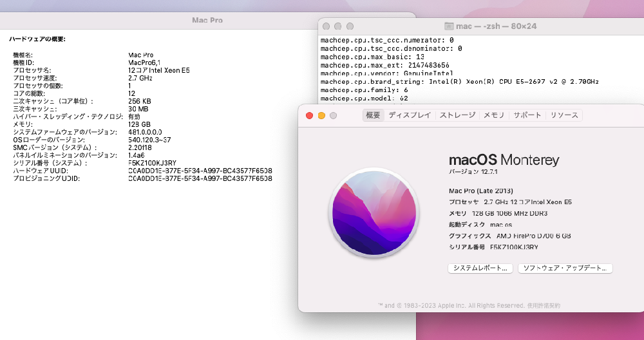This screenshot has height=340, width=644.
Task: Click the tsc_ccc.numerator line in Terminal
Action: coord(387,40)
